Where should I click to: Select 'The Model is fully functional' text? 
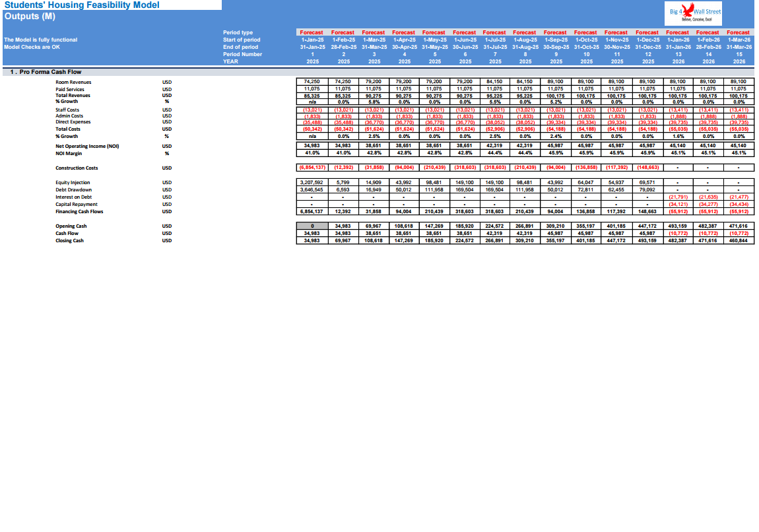[41, 40]
